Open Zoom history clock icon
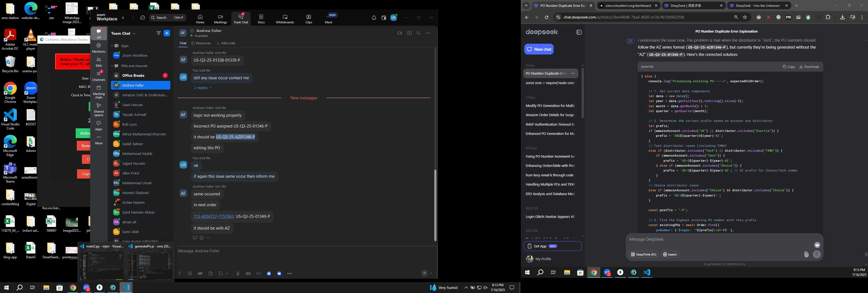868x293 pixels. (142, 18)
